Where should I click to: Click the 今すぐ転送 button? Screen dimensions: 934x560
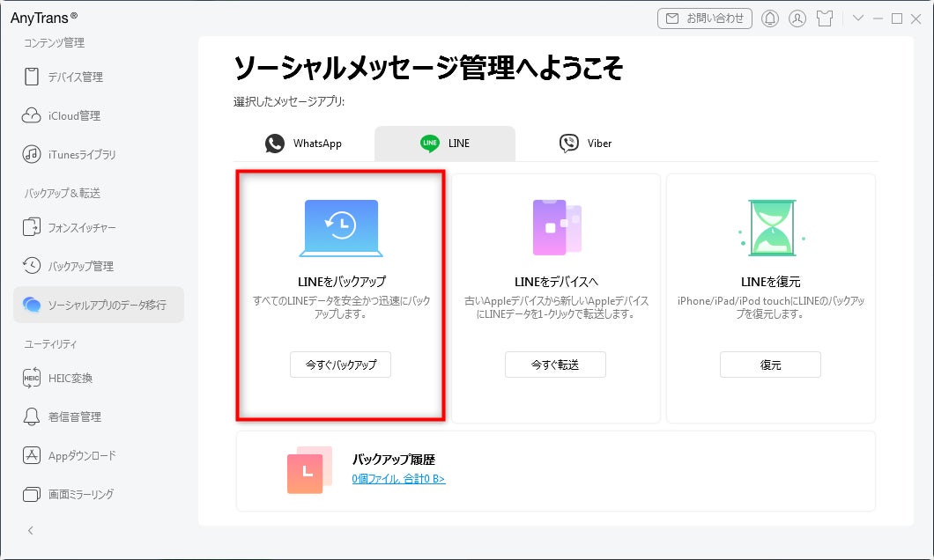pos(555,365)
